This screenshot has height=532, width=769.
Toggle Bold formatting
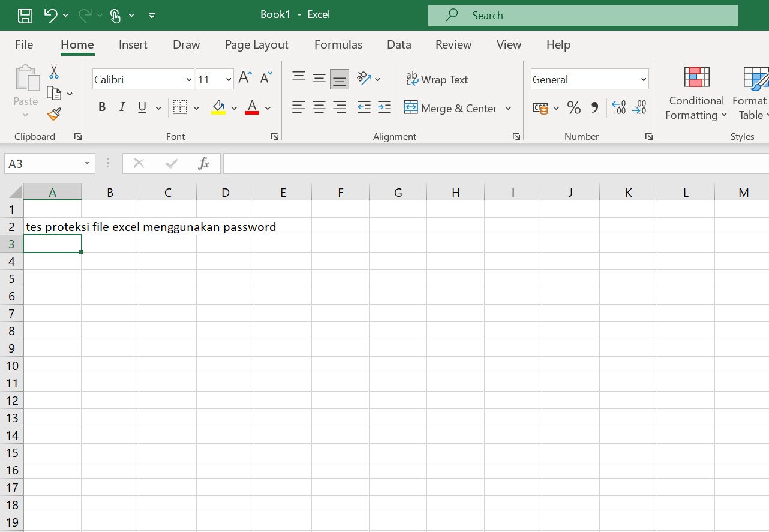pyautogui.click(x=102, y=107)
